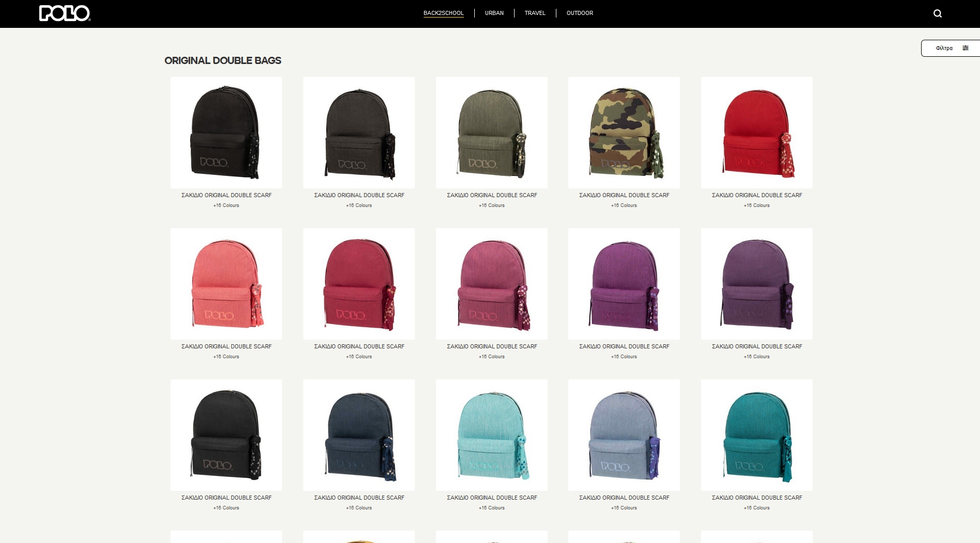This screenshot has height=543, width=980.
Task: Open the coral pink backpack thumbnail
Action: pyautogui.click(x=226, y=284)
